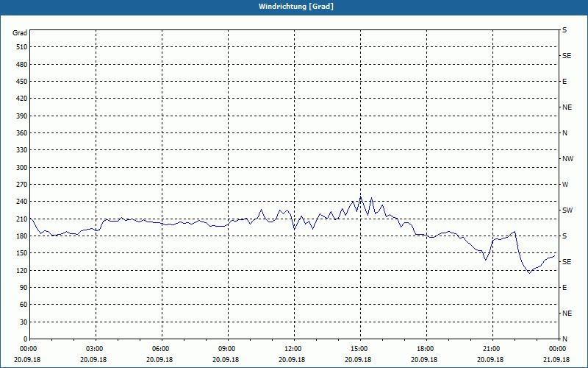
Task: Click the 06:00 time axis label
Action: point(162,348)
